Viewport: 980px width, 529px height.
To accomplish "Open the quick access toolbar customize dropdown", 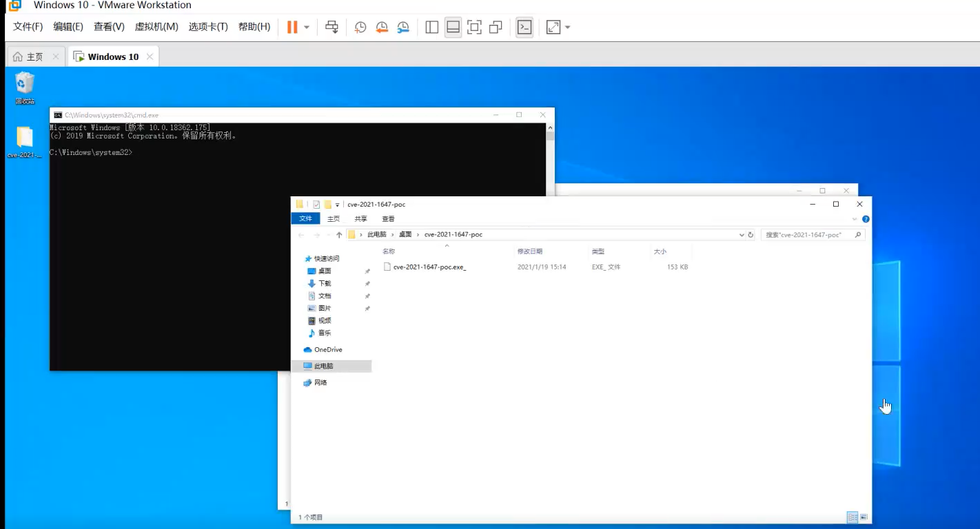I will point(338,205).
